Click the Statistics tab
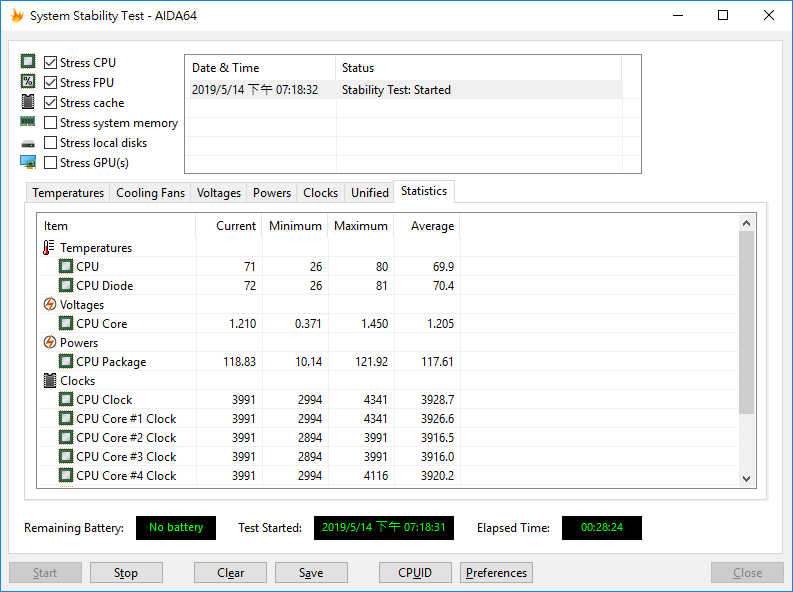 (x=424, y=191)
